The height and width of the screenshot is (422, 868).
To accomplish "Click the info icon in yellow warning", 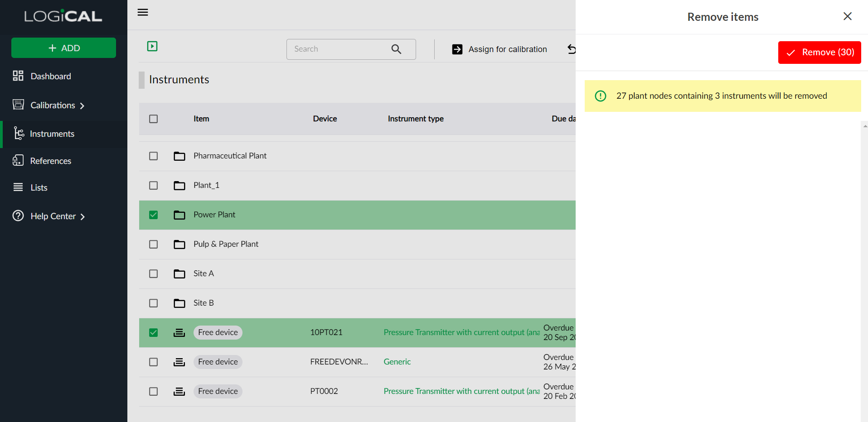I will [x=601, y=96].
